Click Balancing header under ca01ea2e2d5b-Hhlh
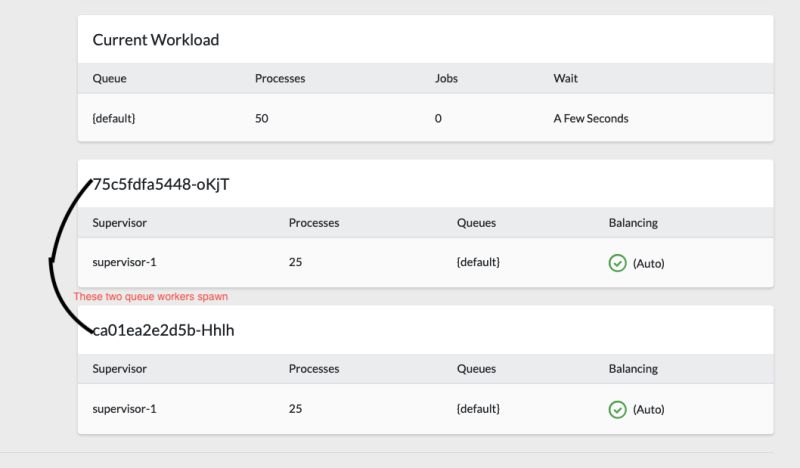Screen dimensions: 800x468 (633, 369)
